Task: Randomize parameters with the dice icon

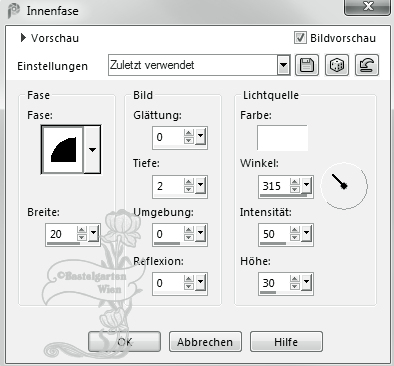Action: click(x=337, y=65)
